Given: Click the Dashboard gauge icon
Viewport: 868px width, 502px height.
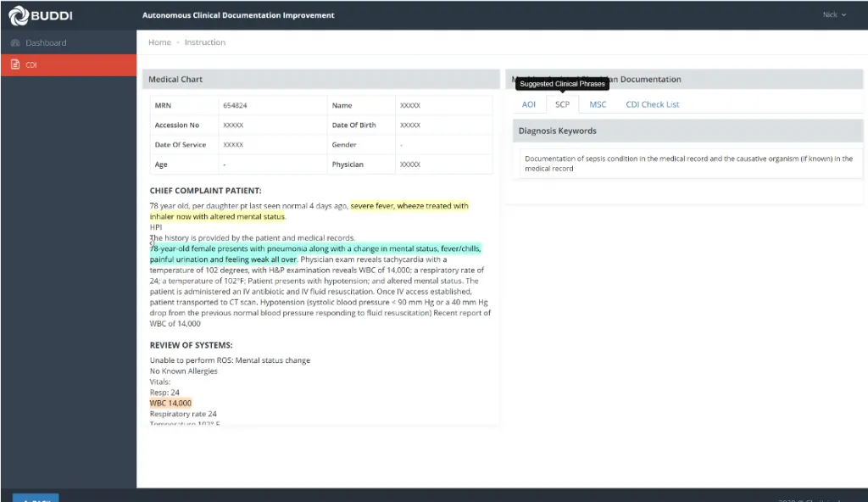Looking at the screenshot, I should click(15, 42).
